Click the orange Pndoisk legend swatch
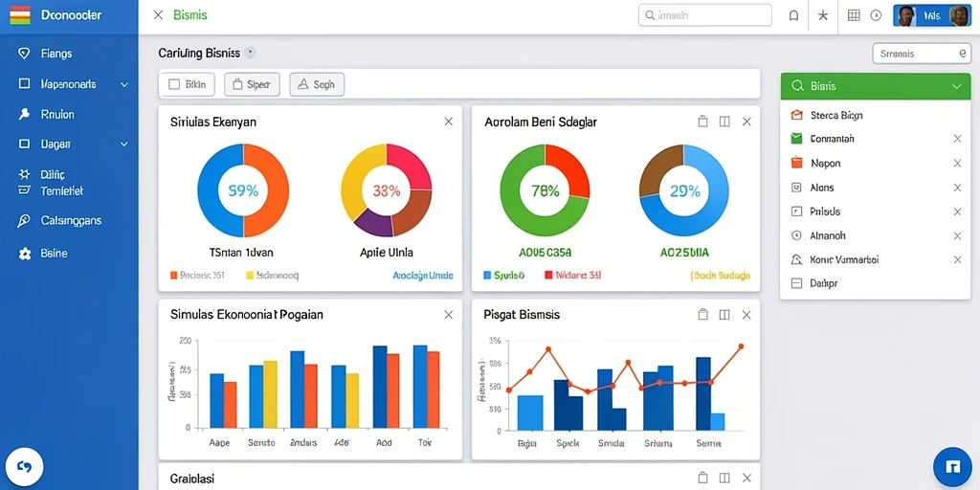The image size is (980, 490). pos(174,275)
